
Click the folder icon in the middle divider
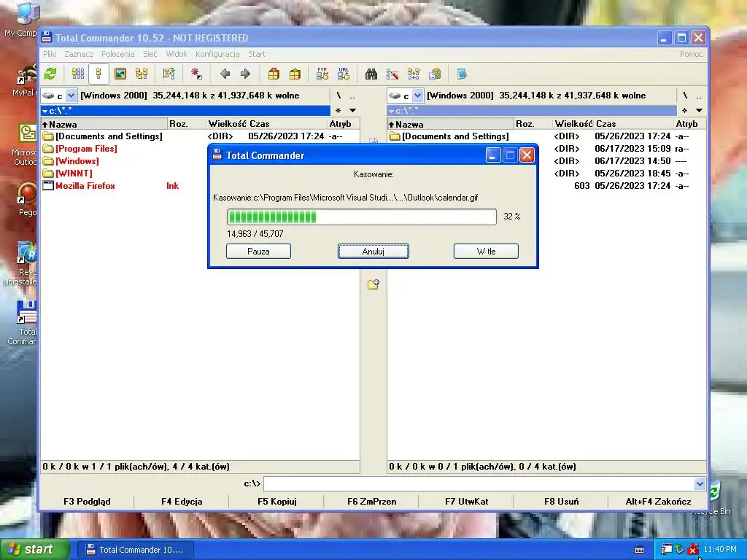(x=373, y=284)
